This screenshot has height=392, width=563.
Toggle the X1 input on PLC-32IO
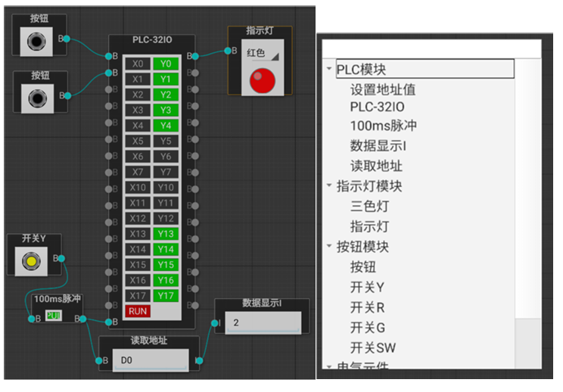[138, 79]
